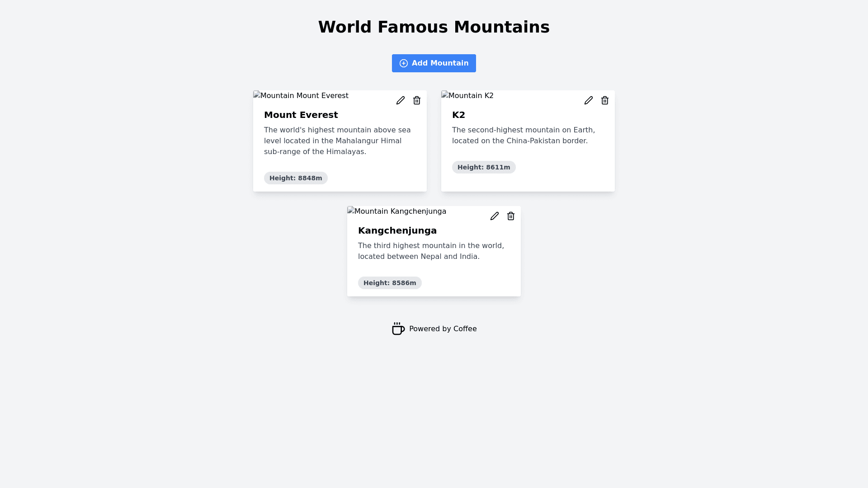Select the Kangchenjunga mountain image
The image size is (868, 488).
pos(397,211)
